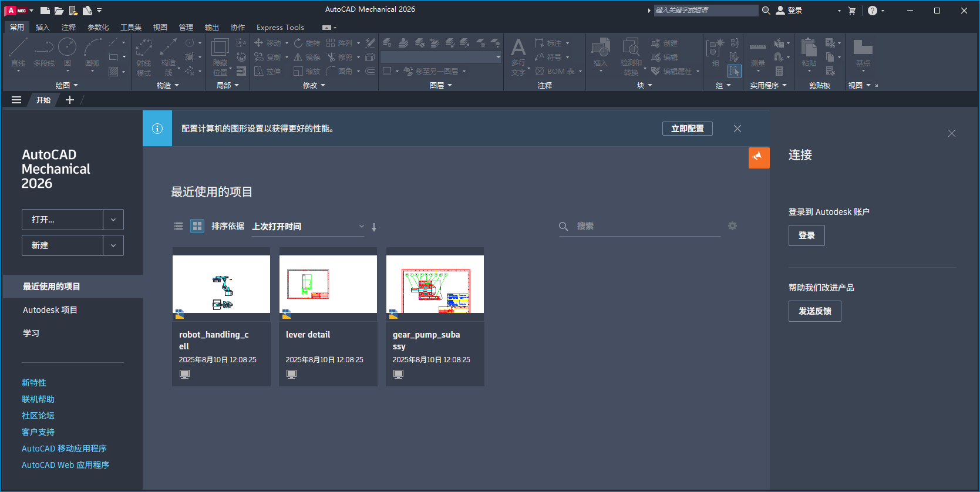Expand the Open (打开) dropdown arrow
The image size is (980, 492).
113,220
